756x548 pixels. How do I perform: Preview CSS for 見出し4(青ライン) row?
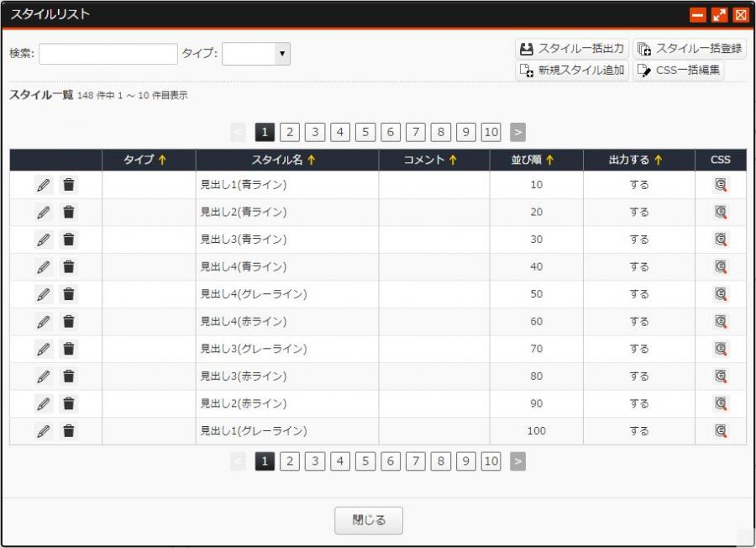(721, 266)
